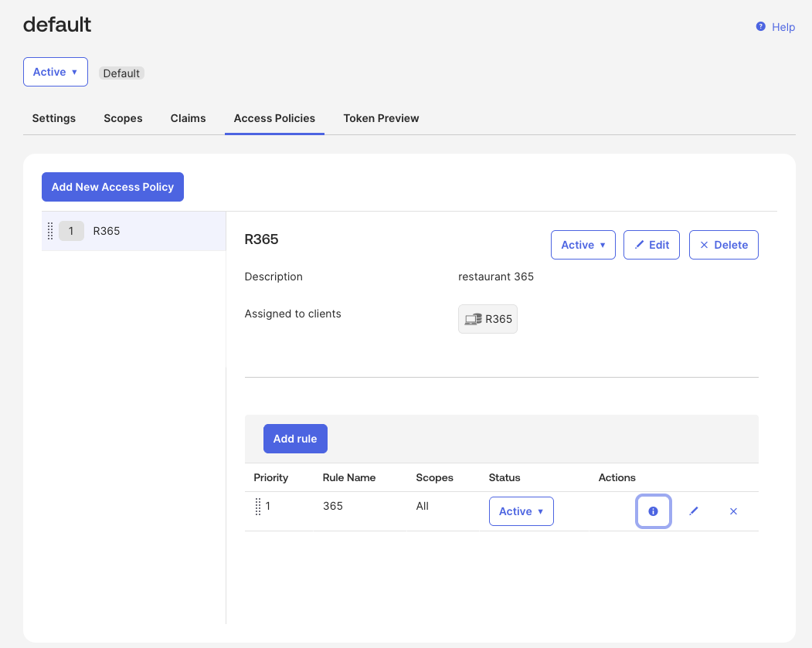Open the Token Preview tab
812x648 pixels.
point(381,118)
